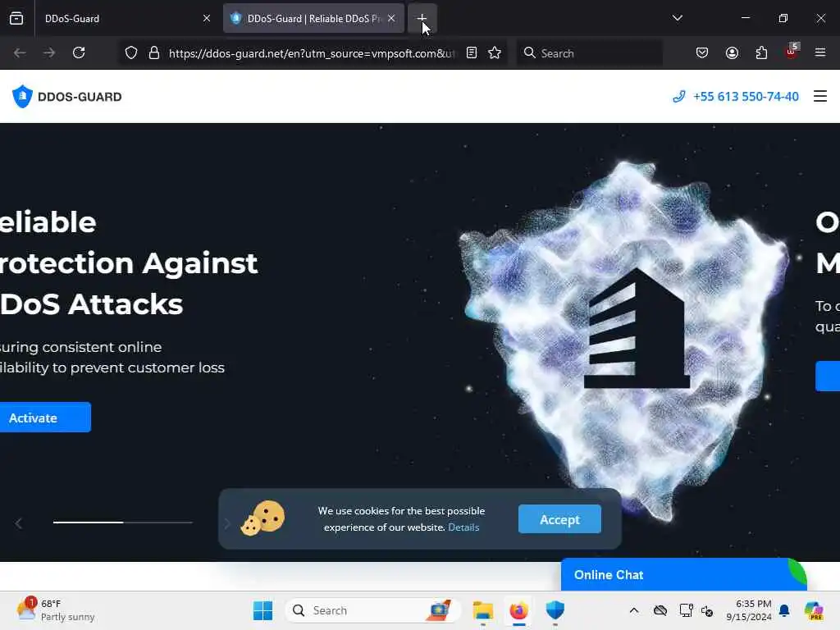
Task: Open the blue shield taskbar app
Action: (x=555, y=610)
